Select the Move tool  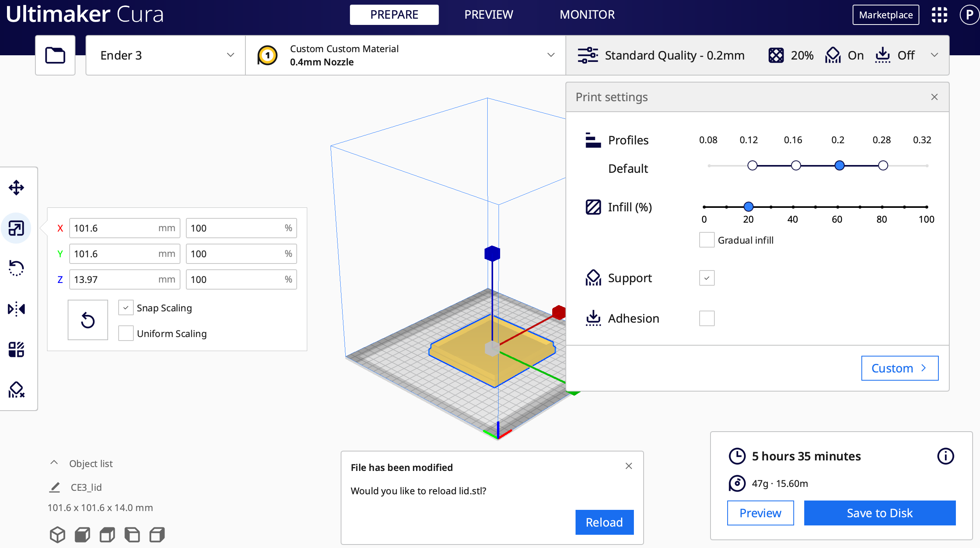16,188
